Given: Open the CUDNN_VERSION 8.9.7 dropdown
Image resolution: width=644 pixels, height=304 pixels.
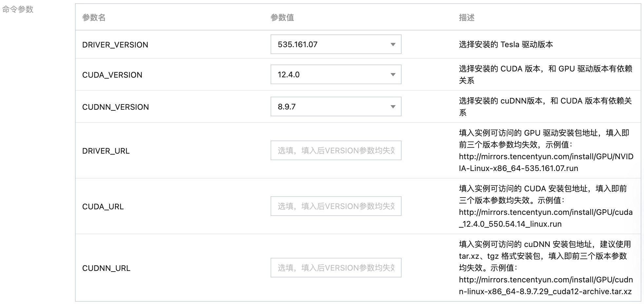Looking at the screenshot, I should pos(335,106).
